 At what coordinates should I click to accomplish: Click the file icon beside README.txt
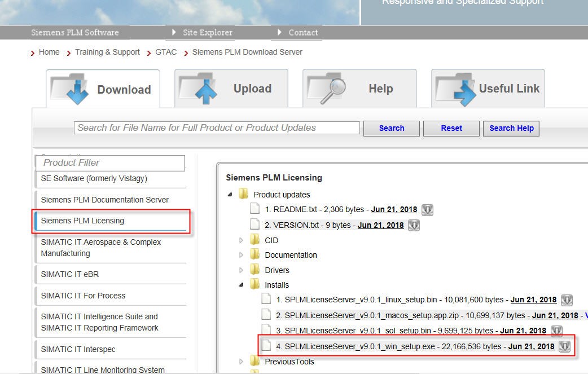[255, 209]
